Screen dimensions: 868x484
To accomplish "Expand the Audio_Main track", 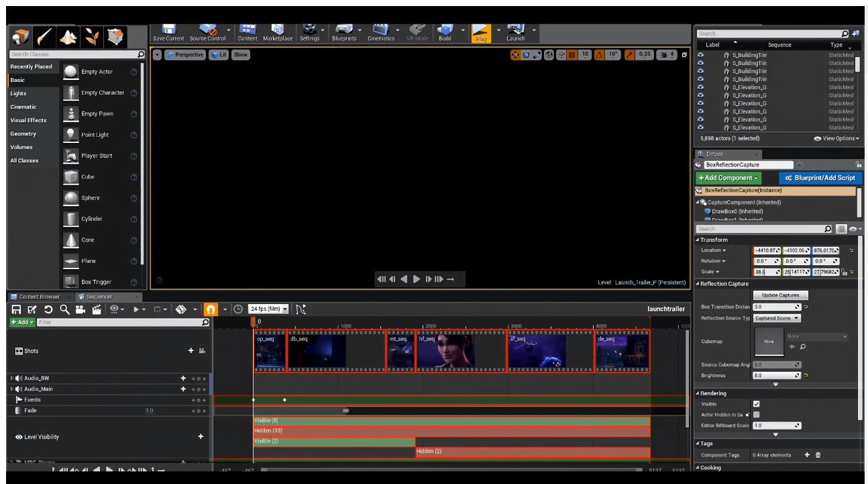I will click(11, 389).
